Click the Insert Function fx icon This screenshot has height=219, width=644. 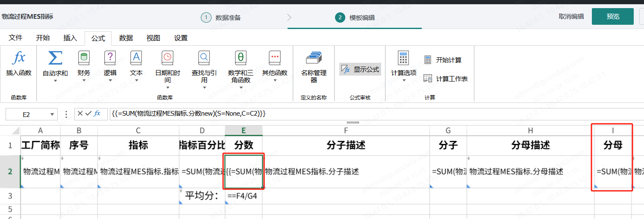tap(19, 58)
